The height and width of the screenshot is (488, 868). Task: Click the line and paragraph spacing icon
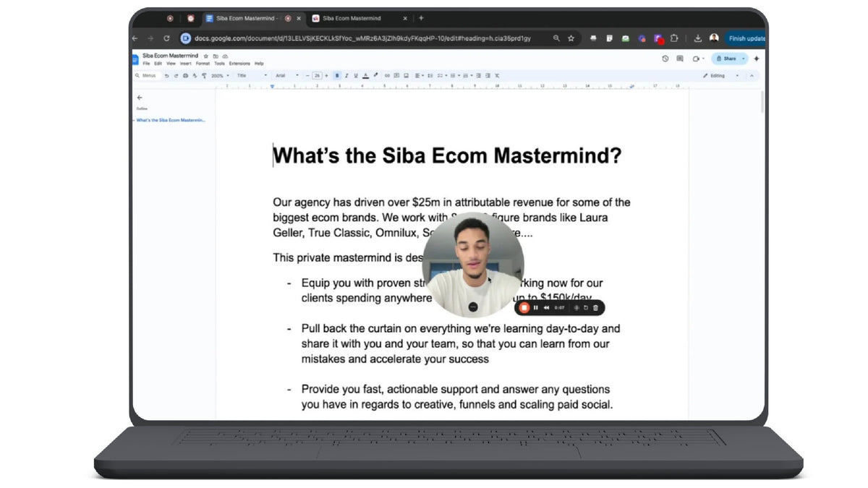click(430, 75)
